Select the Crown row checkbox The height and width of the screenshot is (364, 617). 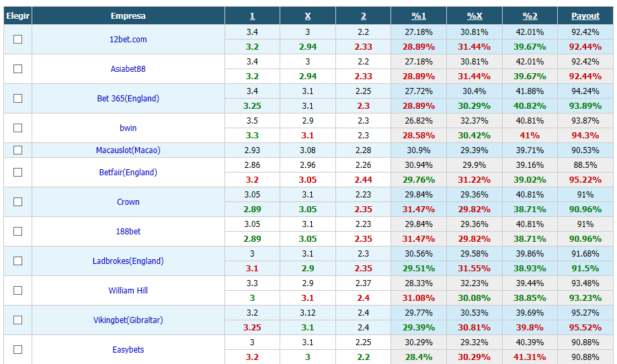pyautogui.click(x=17, y=201)
